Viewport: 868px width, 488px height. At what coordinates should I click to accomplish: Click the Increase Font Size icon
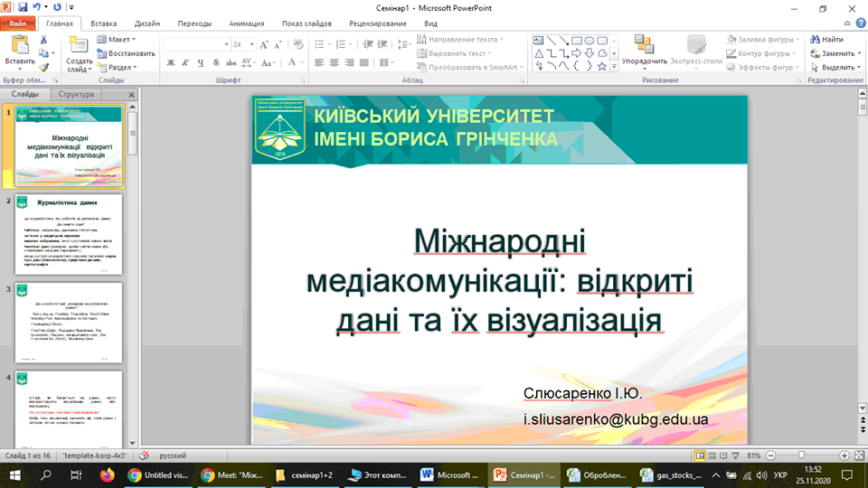pos(265,44)
